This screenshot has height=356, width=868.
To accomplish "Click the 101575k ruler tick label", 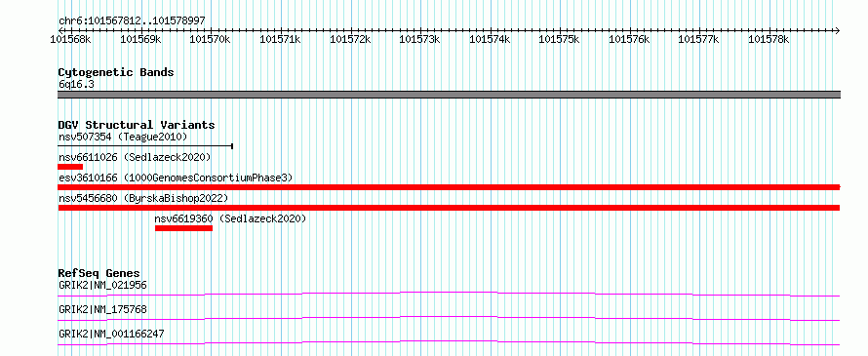I will [x=559, y=39].
